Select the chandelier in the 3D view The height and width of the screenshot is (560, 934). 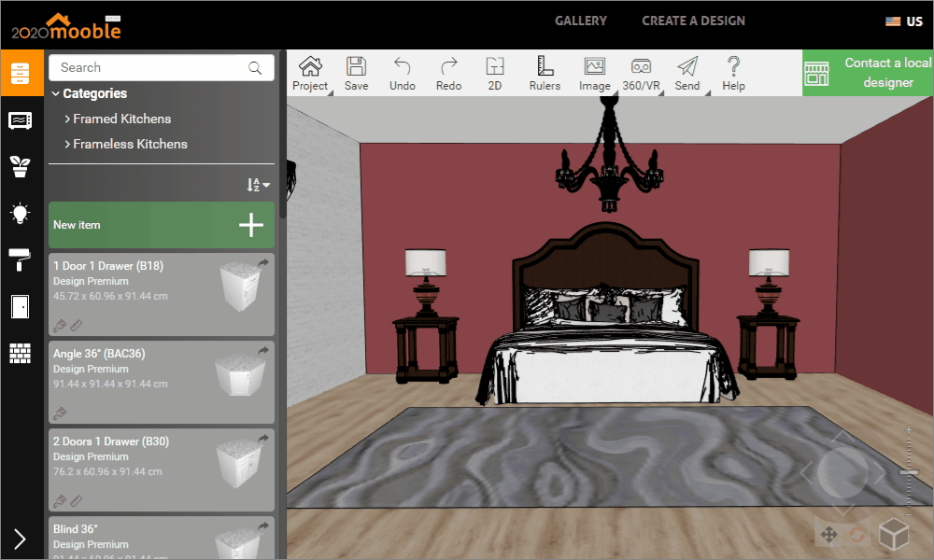tap(609, 155)
